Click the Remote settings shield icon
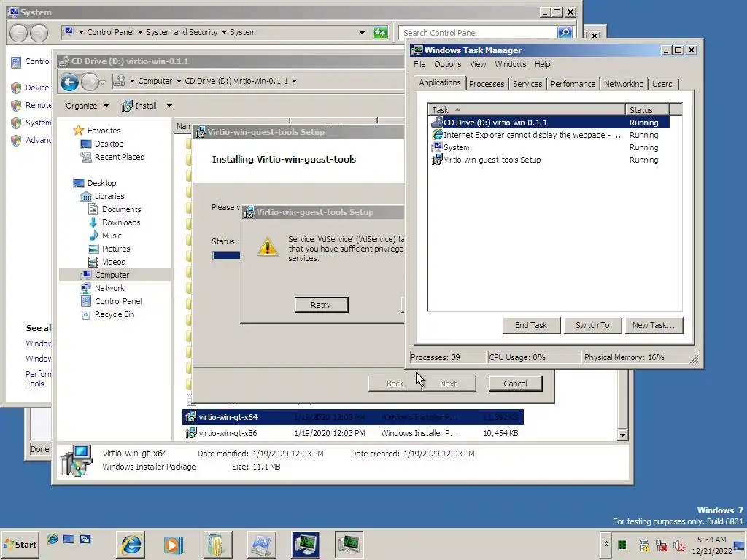 pyautogui.click(x=16, y=105)
